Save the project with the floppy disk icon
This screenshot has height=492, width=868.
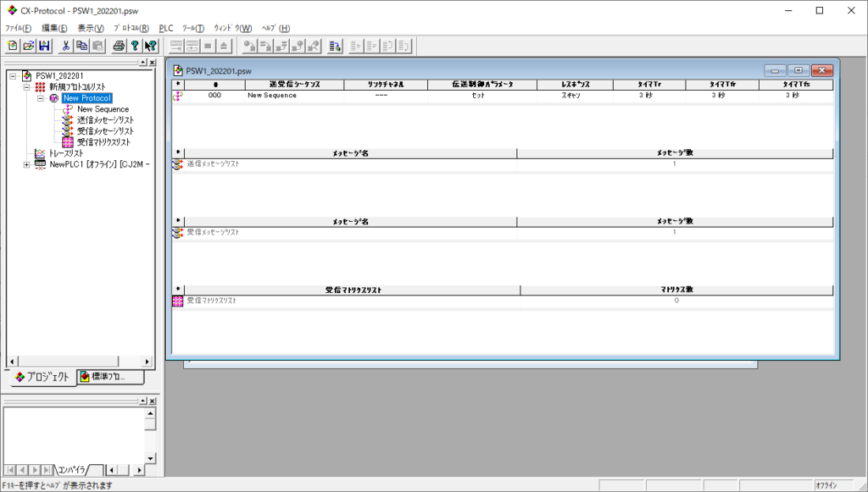44,46
